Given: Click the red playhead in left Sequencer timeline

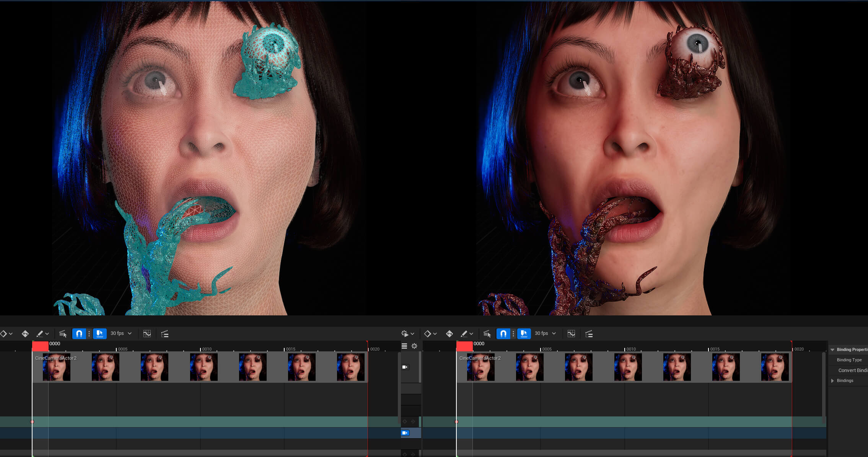Looking at the screenshot, I should pos(40,346).
